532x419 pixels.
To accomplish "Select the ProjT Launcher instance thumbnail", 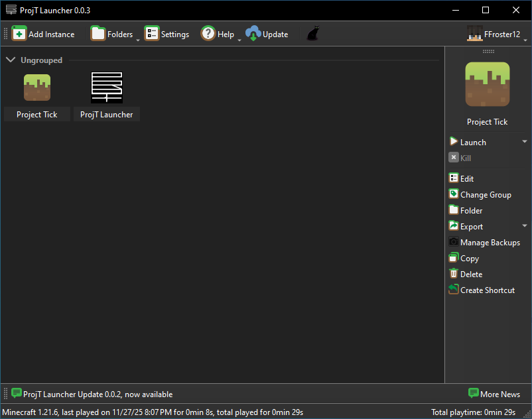I will click(106, 87).
